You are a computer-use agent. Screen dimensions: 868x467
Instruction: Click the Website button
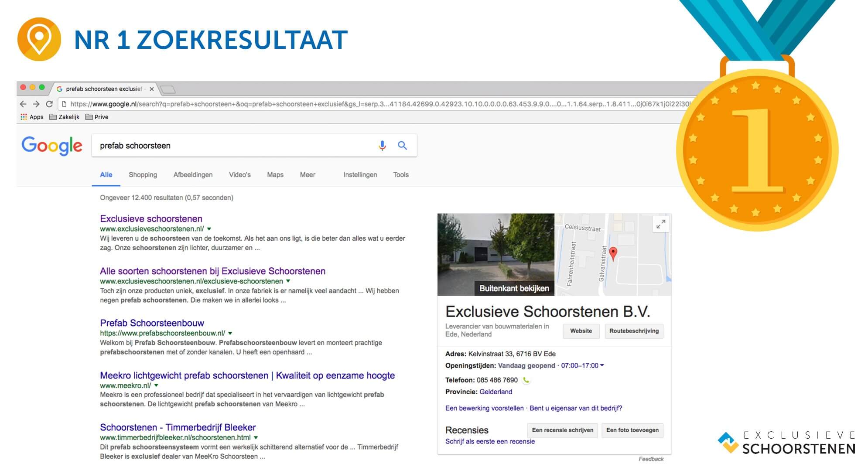[581, 331]
